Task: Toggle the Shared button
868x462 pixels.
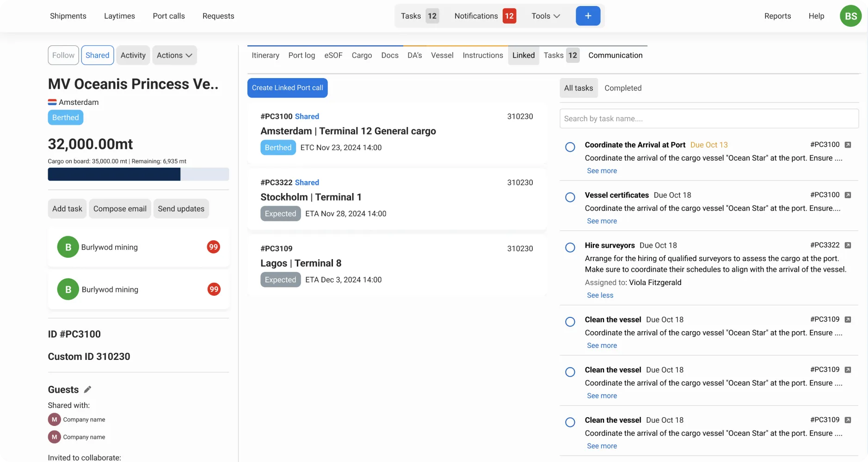Action: coord(98,55)
